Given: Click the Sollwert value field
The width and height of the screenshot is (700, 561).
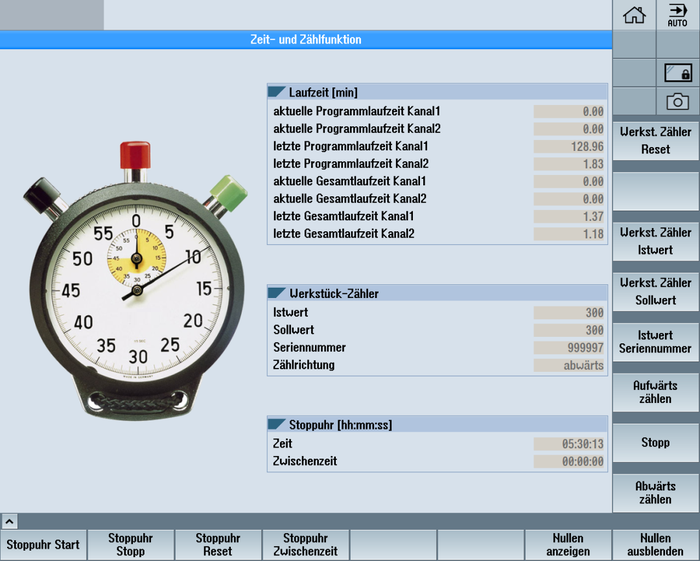Looking at the screenshot, I should coord(569,330).
